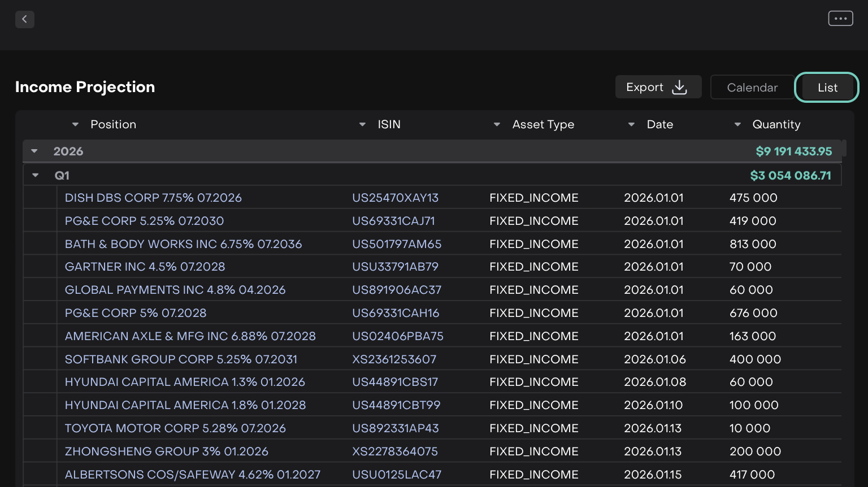868x487 pixels.
Task: Open the Position column filter arrow
Action: click(x=75, y=124)
